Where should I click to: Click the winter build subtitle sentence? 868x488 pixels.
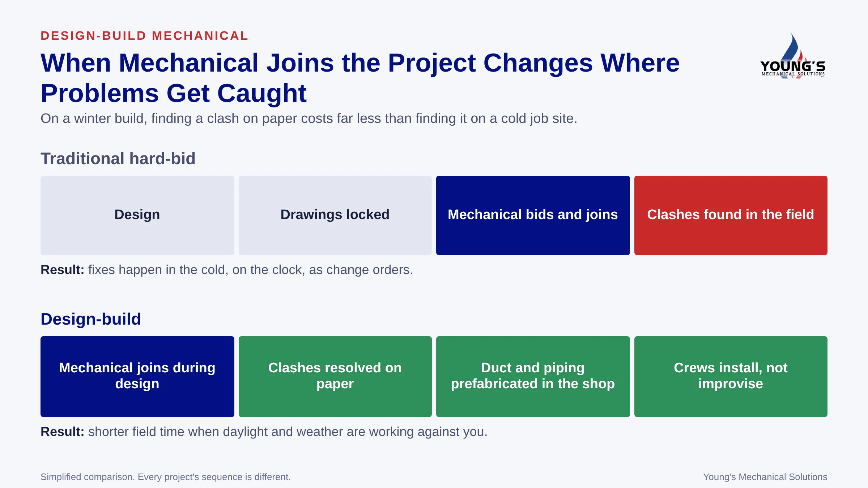pos(309,119)
